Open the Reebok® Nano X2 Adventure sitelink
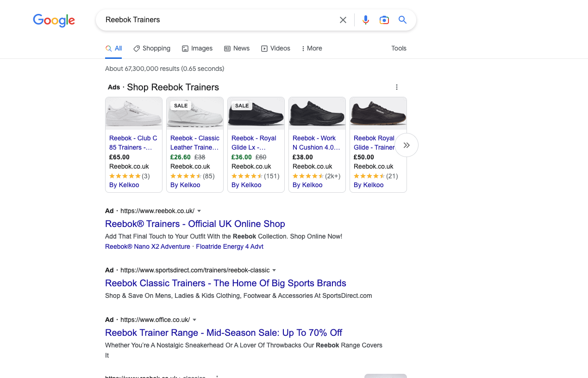 click(148, 246)
